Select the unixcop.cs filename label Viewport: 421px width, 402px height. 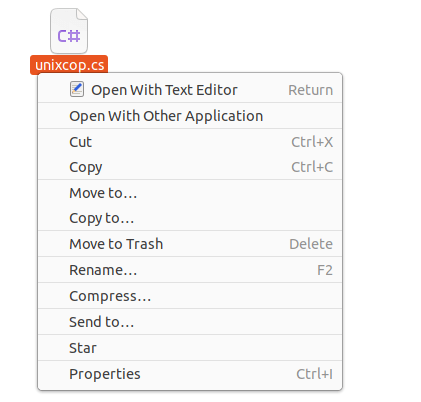(69, 65)
